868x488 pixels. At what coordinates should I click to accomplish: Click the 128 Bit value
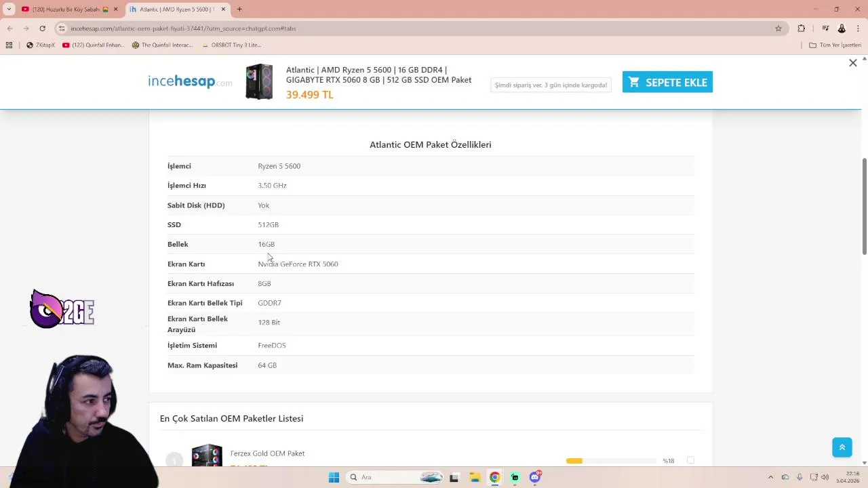point(269,323)
